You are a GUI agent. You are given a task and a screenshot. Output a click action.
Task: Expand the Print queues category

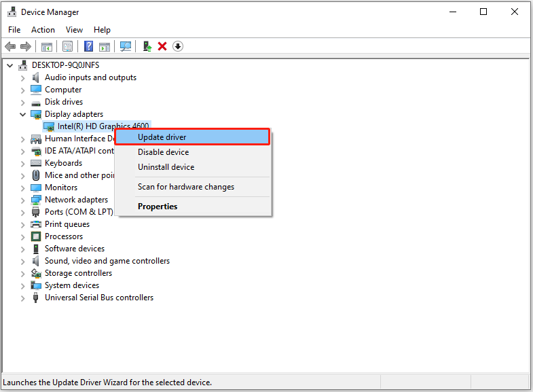pos(23,225)
